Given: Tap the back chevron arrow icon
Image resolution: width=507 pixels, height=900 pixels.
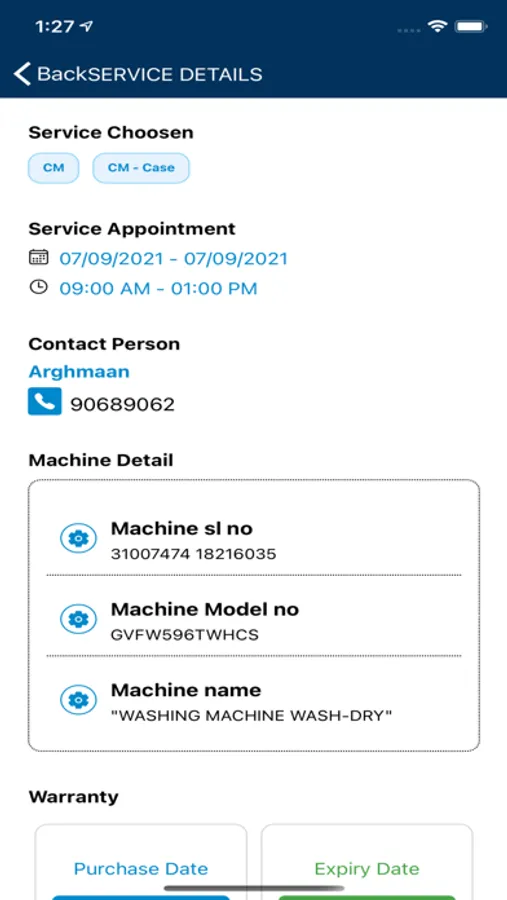Looking at the screenshot, I should click(x=22, y=74).
